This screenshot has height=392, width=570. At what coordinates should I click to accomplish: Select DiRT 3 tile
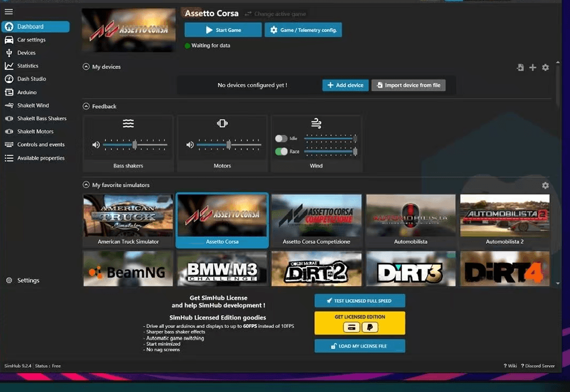[410, 269]
